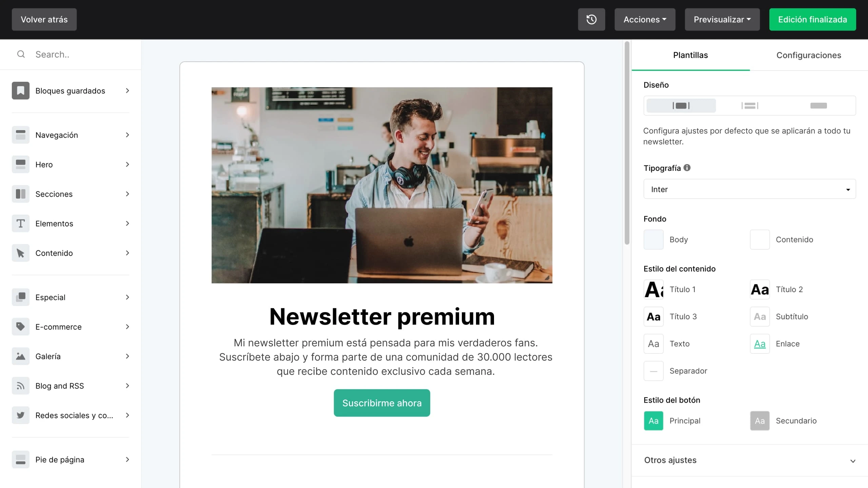Expand the Navegación blocks category
The image size is (868, 488).
click(71, 135)
